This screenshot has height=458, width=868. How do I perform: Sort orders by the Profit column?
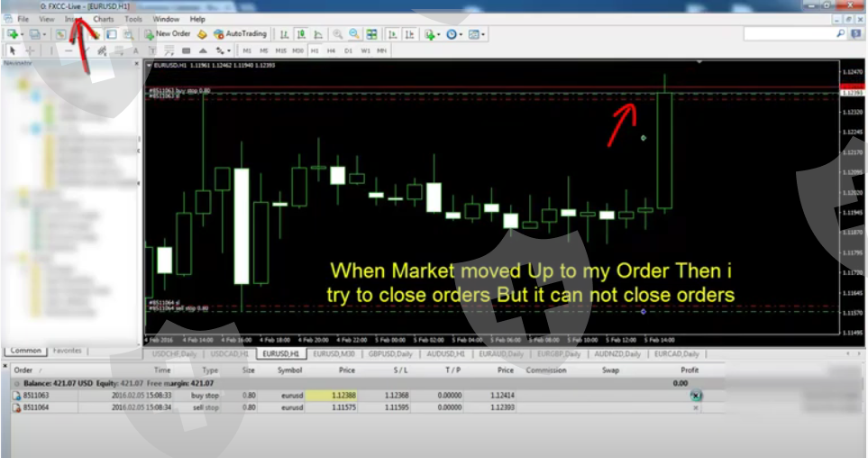pyautogui.click(x=690, y=370)
